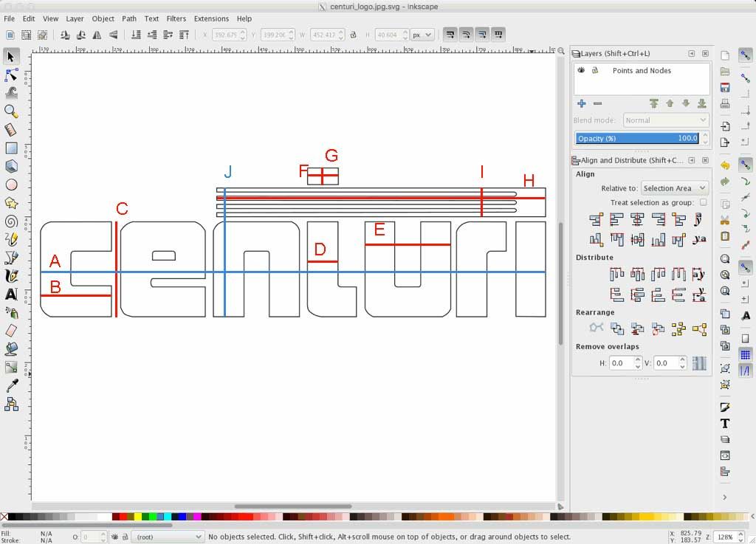Pick the Rectangle drawing tool
This screenshot has width=756, height=544.
11,148
